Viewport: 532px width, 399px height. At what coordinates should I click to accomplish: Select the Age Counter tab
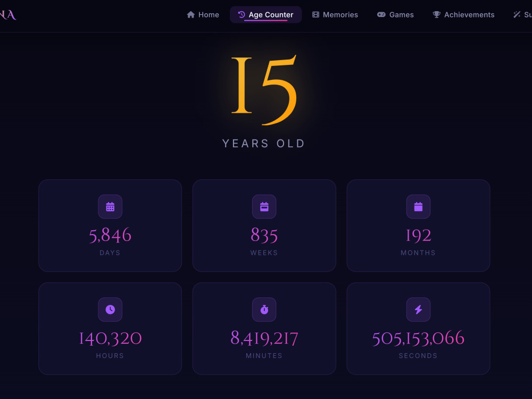[265, 14]
